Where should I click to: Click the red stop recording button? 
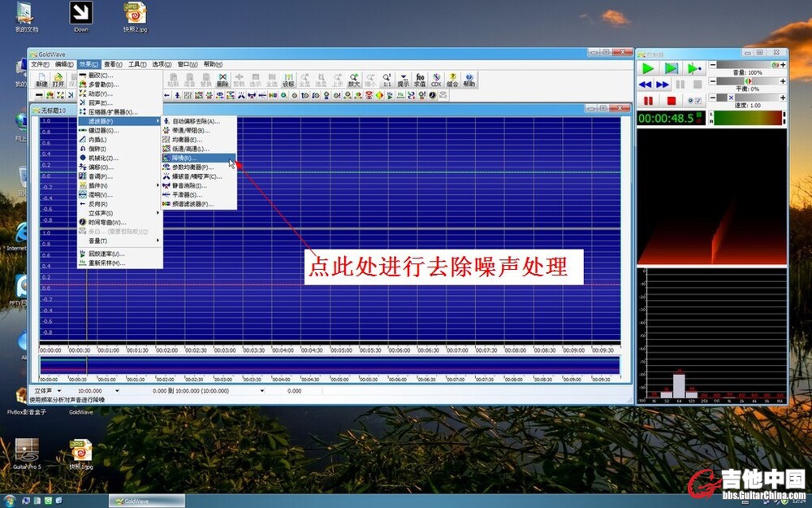672,101
